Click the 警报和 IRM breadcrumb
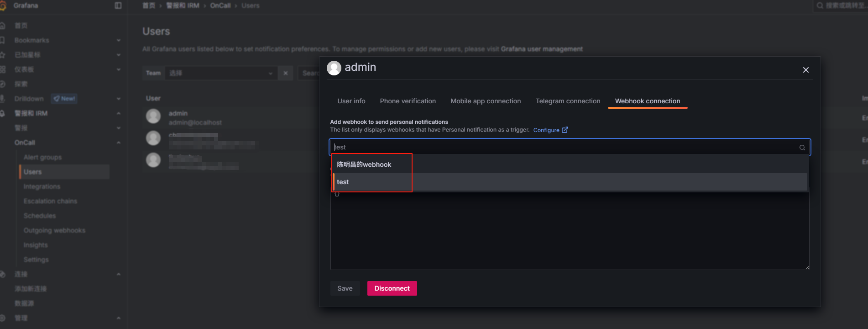Viewport: 868px width, 329px height. click(x=183, y=5)
